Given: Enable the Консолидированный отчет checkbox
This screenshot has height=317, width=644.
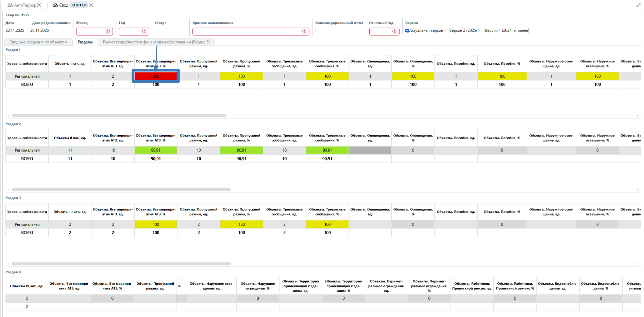Looking at the screenshot, I should point(318,30).
